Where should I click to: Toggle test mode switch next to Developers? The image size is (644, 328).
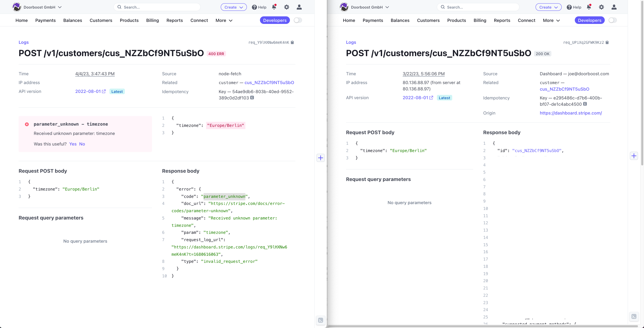(297, 20)
